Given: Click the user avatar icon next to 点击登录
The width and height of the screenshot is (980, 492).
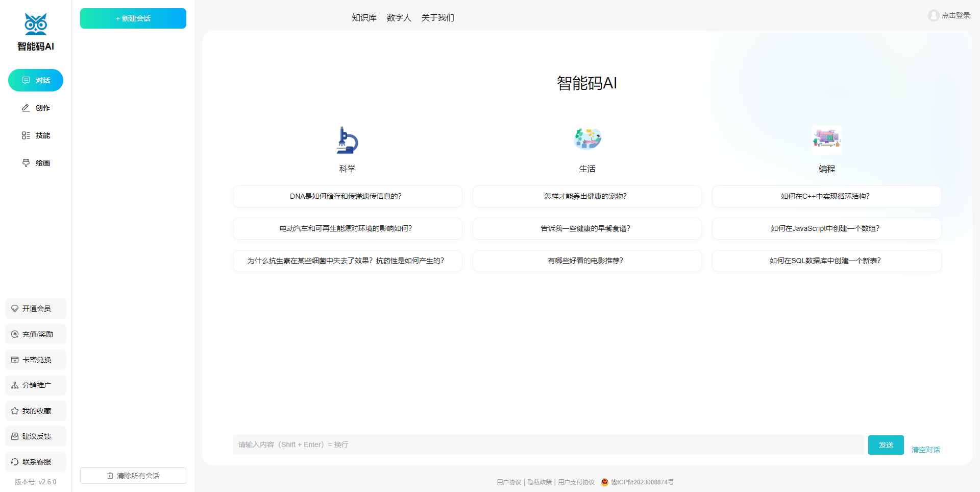Looking at the screenshot, I should pyautogui.click(x=934, y=16).
